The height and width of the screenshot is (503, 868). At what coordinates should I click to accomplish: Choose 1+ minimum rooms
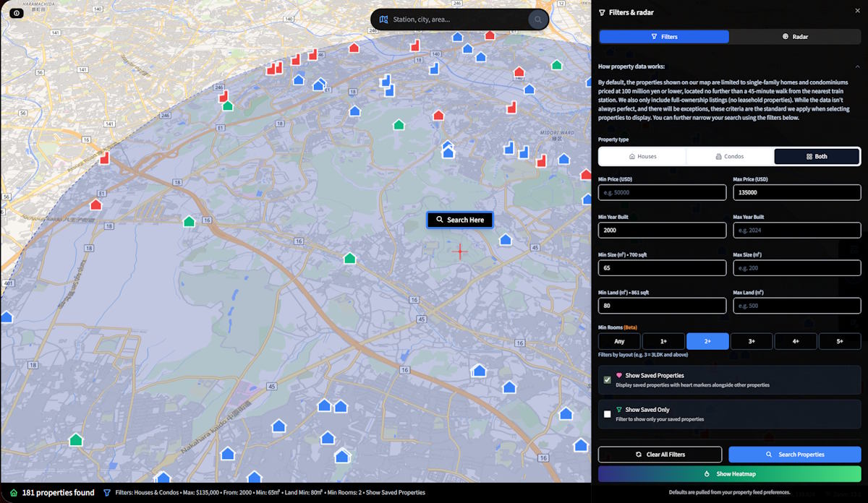(x=663, y=341)
